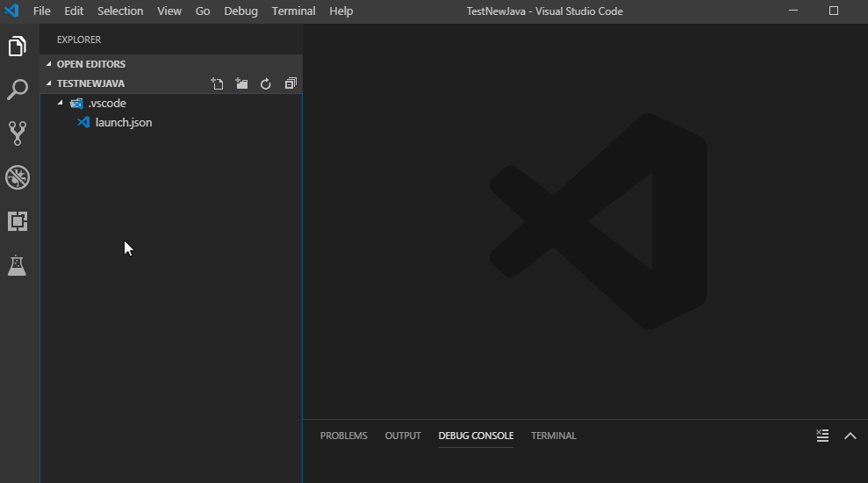
Task: Open the Search view icon
Action: 18,90
